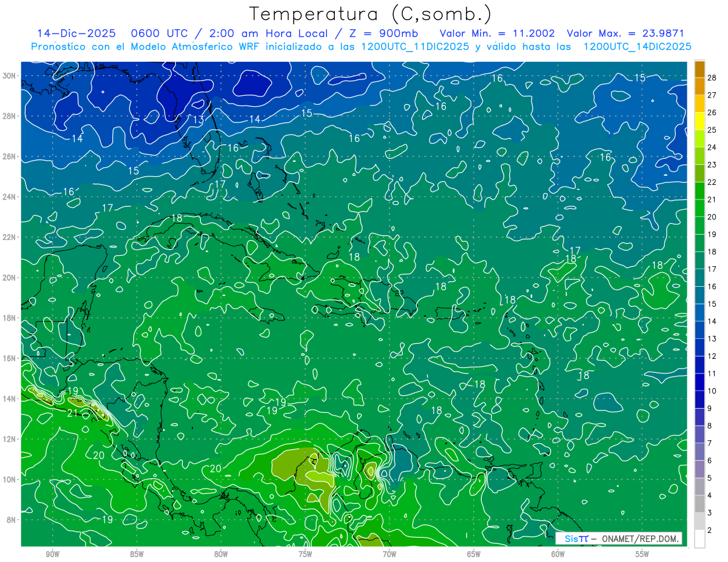This screenshot has width=728, height=562.
Task: Click the color scale label "2"
Action: 710,530
